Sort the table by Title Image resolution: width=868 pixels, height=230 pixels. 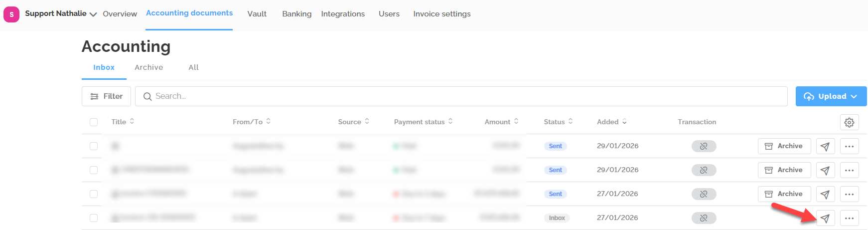123,122
